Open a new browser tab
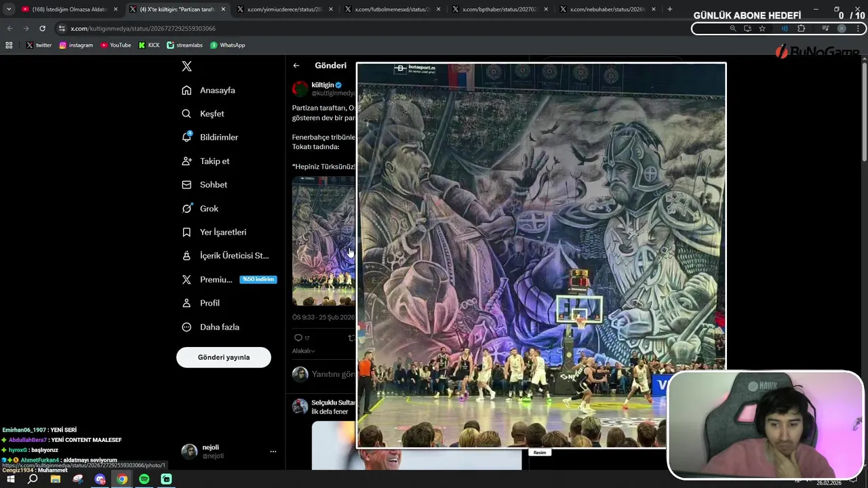 tap(670, 9)
